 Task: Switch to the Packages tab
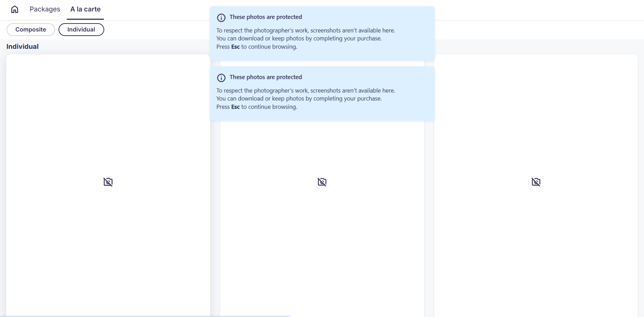click(x=45, y=9)
